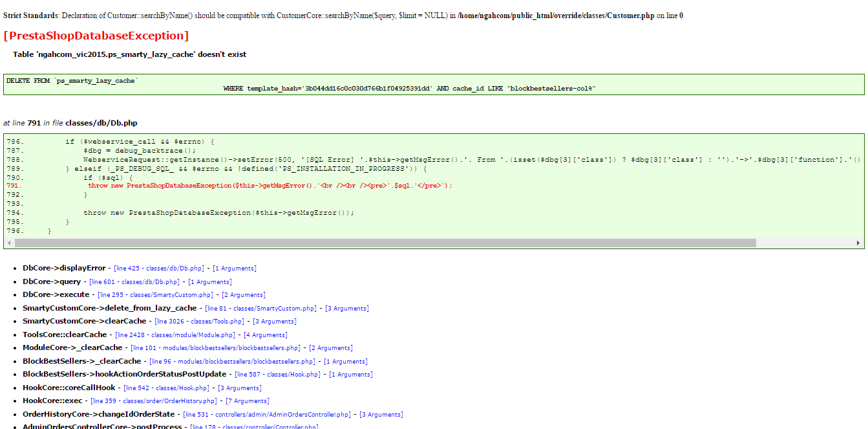Show arguments for hookActionOrderStatusPostUpdate
The width and height of the screenshot is (868, 429).
point(351,374)
